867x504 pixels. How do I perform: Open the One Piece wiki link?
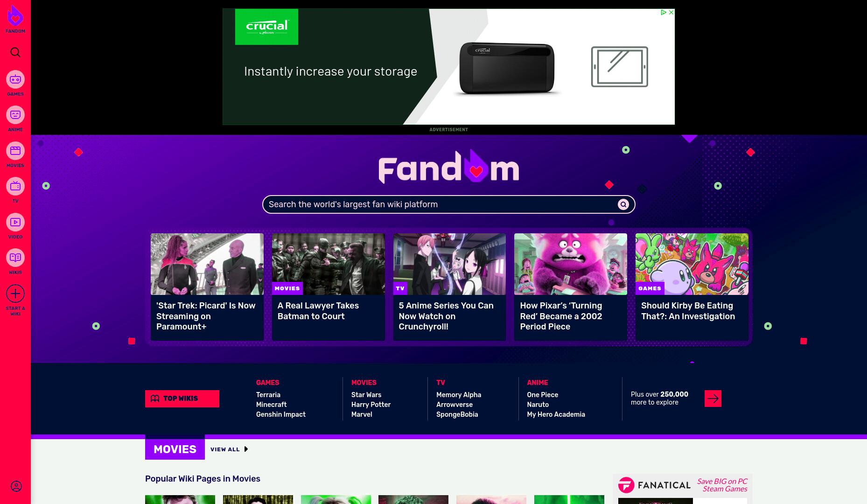pyautogui.click(x=543, y=395)
